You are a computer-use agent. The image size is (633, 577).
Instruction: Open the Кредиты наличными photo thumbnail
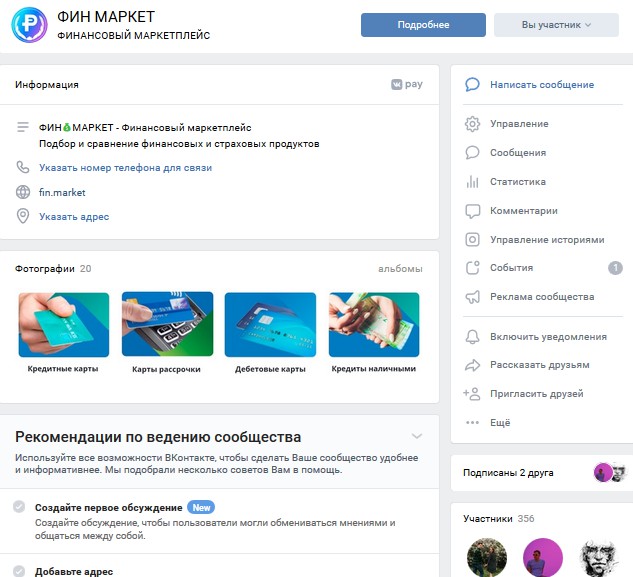coord(374,325)
